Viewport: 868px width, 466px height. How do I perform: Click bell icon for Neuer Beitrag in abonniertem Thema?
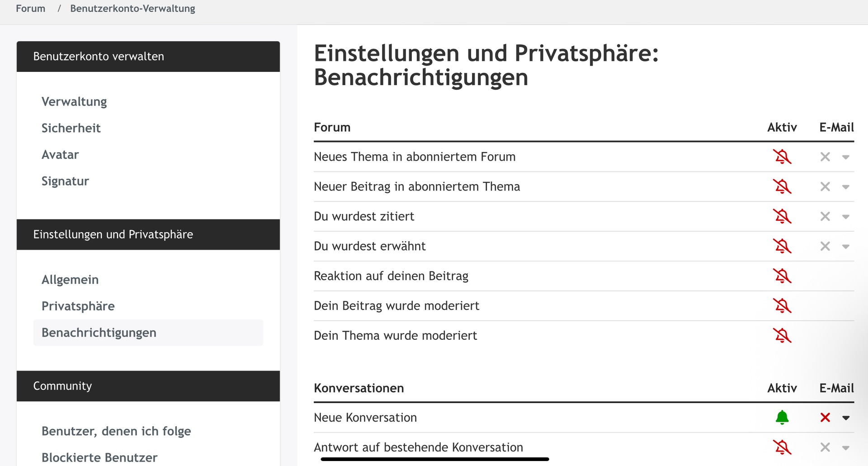pos(782,186)
